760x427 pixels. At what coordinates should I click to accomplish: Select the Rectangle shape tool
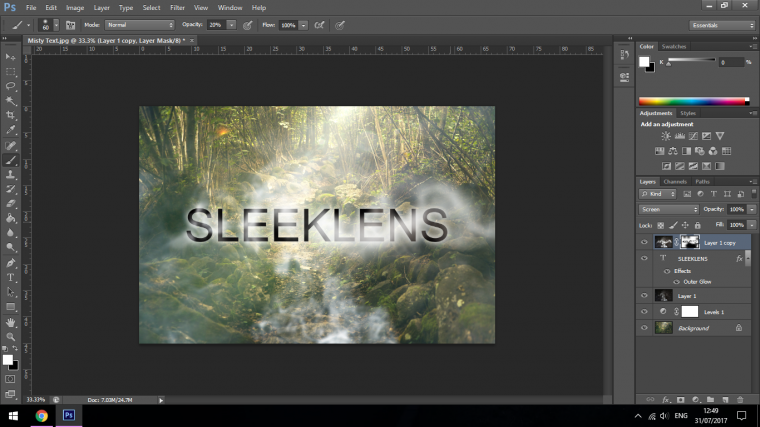coord(10,307)
